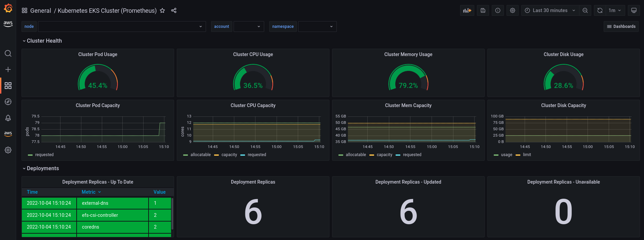Click the limit color swatch in Disk Capacity legend
Image resolution: width=644 pixels, height=240 pixels.
click(x=518, y=155)
